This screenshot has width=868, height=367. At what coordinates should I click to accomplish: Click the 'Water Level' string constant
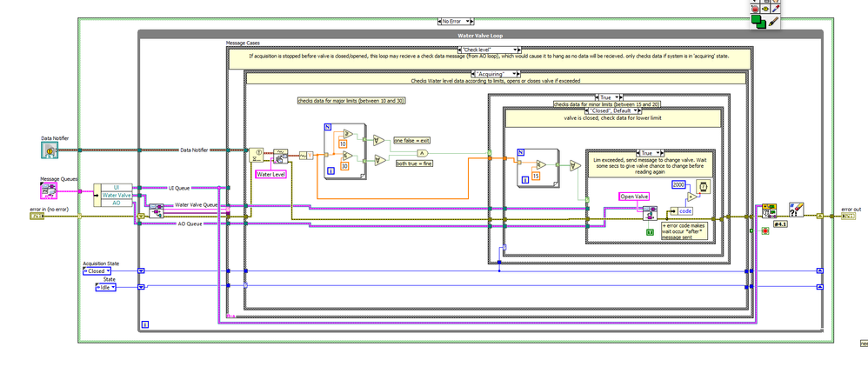pos(270,174)
